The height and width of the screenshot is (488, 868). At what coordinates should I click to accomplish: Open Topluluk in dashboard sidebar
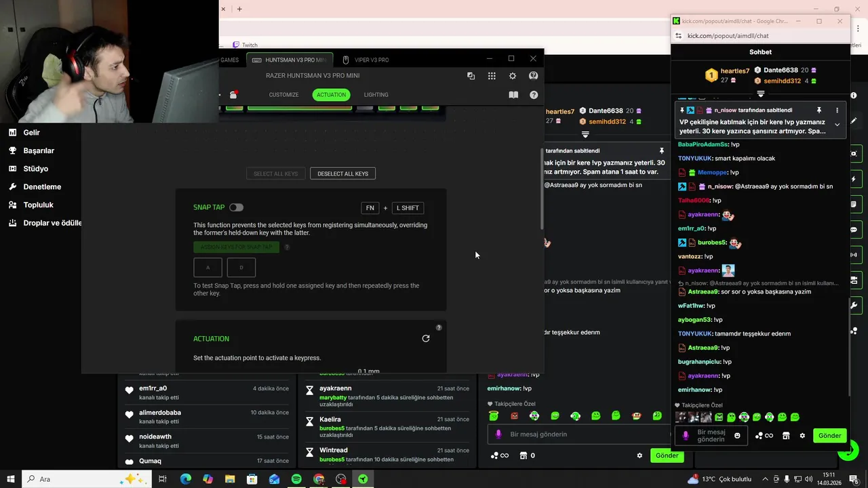38,205
